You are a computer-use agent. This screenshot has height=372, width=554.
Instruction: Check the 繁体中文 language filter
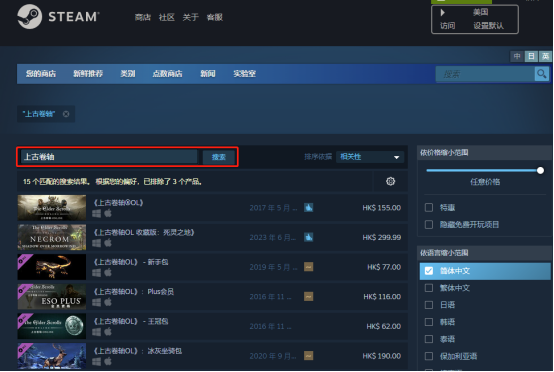[429, 288]
